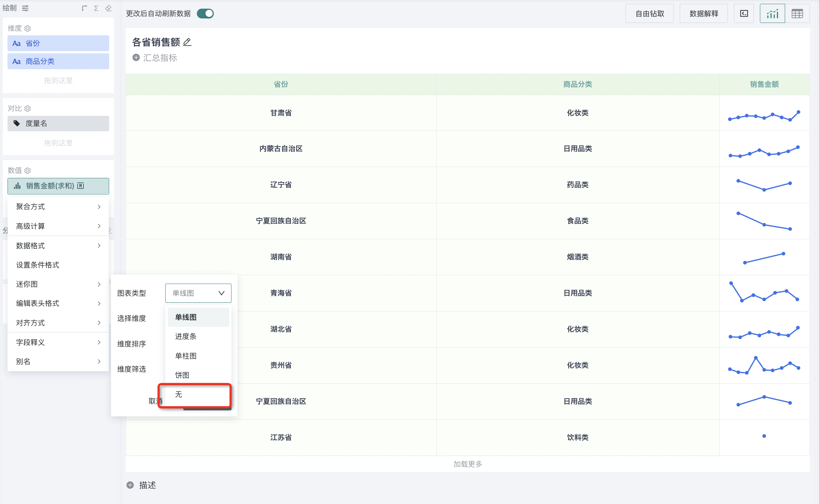Open settings sliders icon beside 绘制
Image resolution: width=819 pixels, height=504 pixels.
pyautogui.click(x=25, y=8)
